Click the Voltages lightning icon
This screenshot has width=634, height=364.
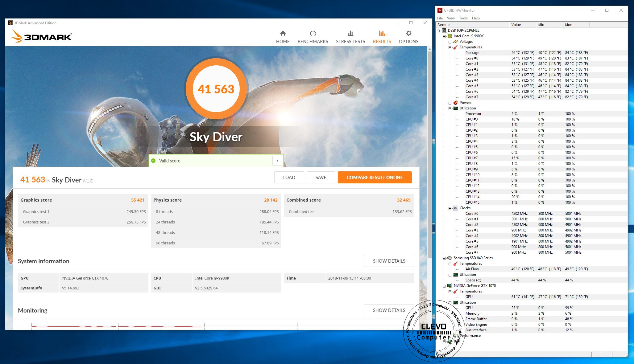pos(456,42)
